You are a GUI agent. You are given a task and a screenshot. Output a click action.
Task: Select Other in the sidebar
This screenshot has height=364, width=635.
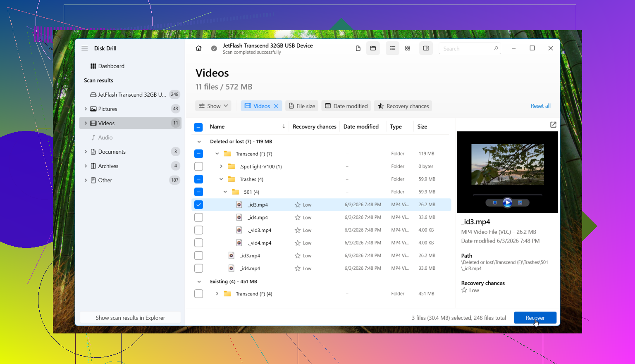point(130,180)
